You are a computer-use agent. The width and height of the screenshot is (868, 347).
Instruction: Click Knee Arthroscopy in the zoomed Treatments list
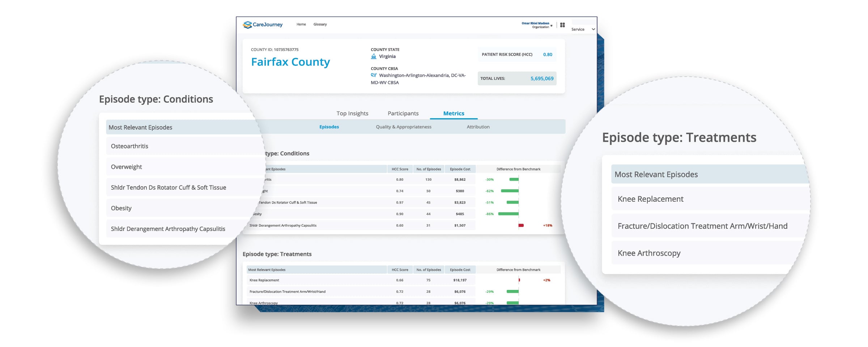tap(649, 253)
